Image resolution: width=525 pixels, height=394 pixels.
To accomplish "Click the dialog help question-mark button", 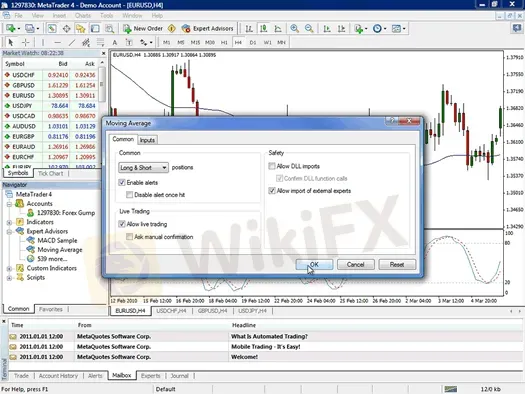I will tap(391, 121).
